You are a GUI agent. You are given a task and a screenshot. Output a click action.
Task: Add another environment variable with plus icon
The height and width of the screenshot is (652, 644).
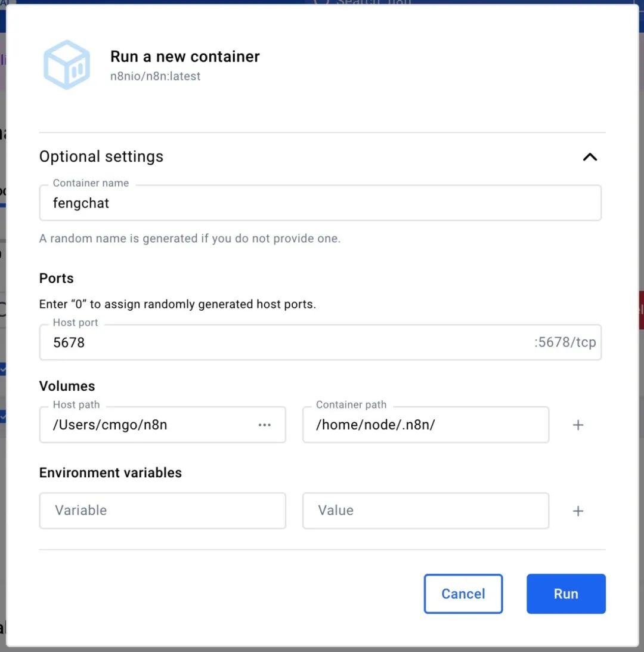click(578, 511)
